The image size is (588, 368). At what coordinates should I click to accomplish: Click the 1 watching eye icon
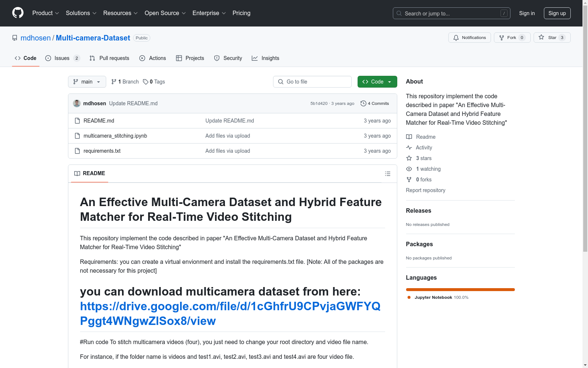(x=409, y=169)
